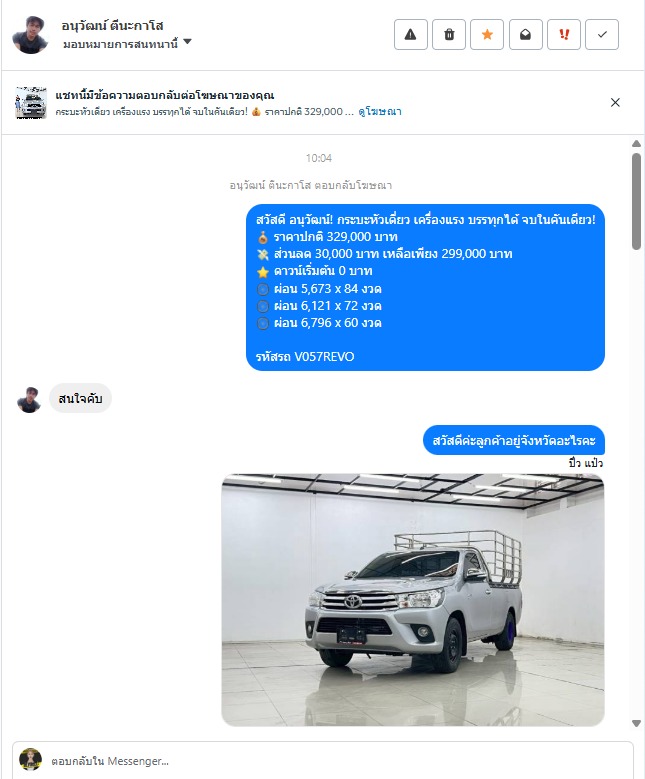The height and width of the screenshot is (779, 645).
Task: Open the silver Toyota pickup photo
Action: [412, 600]
